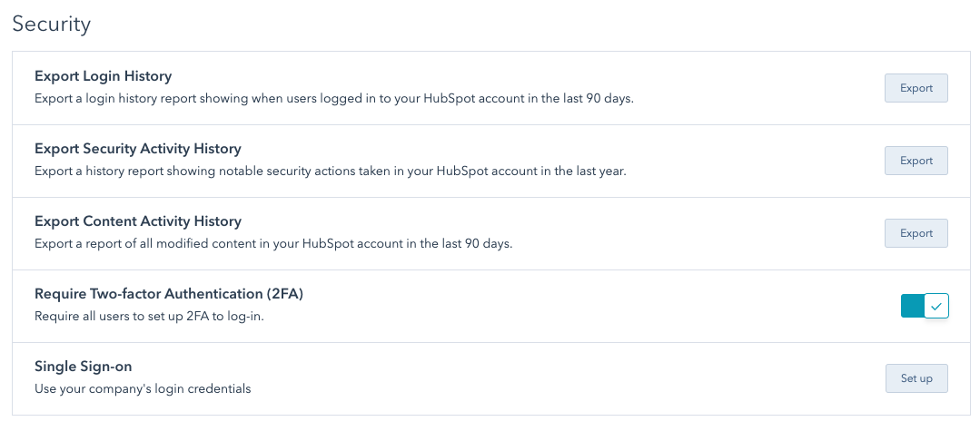
Task: Export the login history report
Action: (916, 88)
